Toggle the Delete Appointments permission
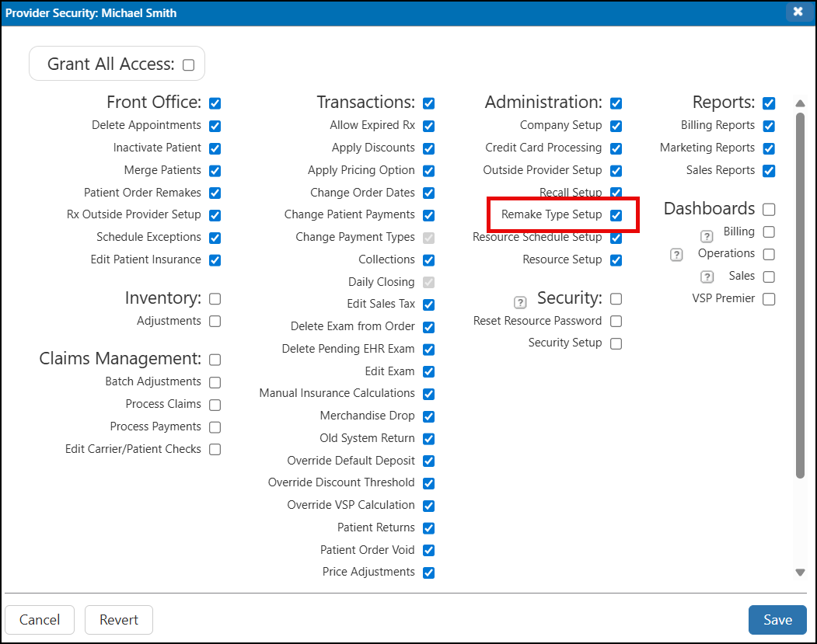 click(x=215, y=126)
